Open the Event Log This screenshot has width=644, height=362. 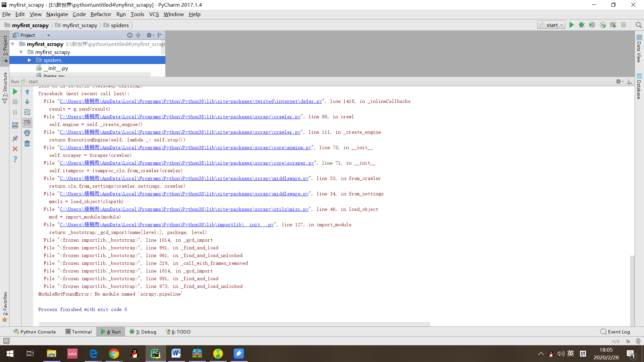tap(615, 332)
